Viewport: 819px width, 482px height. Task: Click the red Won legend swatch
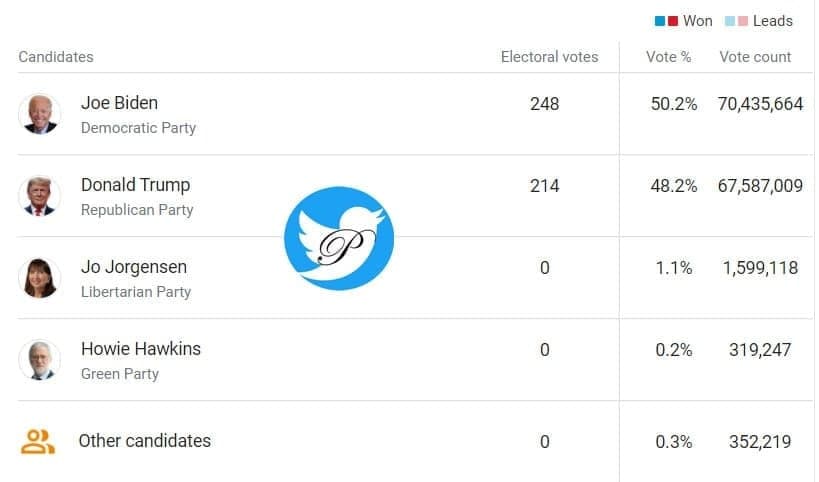coord(673,21)
